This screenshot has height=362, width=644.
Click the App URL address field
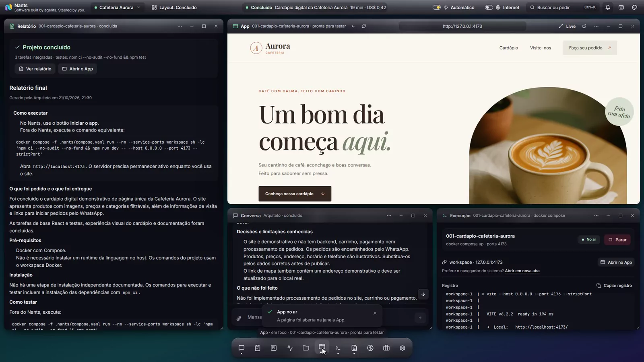pos(462,26)
